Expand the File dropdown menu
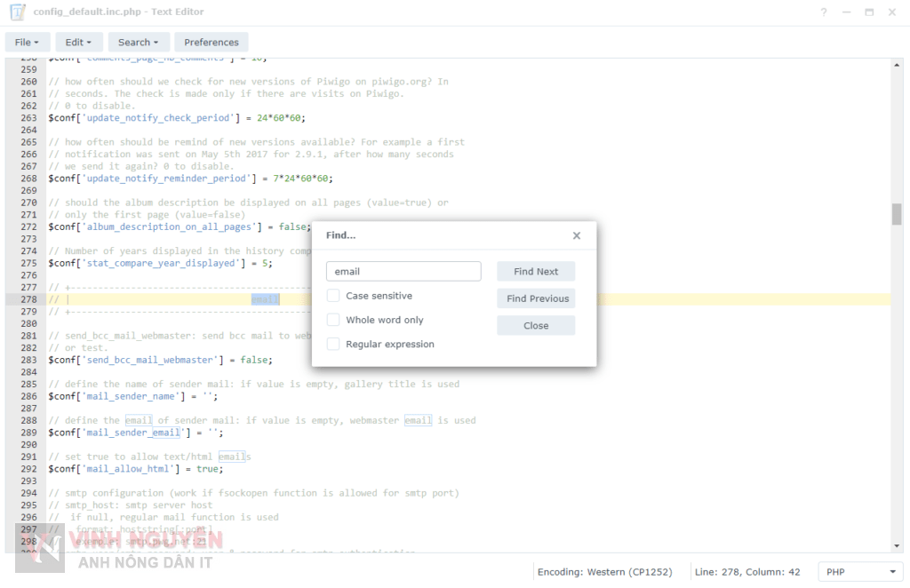The height and width of the screenshot is (588, 910). (28, 42)
